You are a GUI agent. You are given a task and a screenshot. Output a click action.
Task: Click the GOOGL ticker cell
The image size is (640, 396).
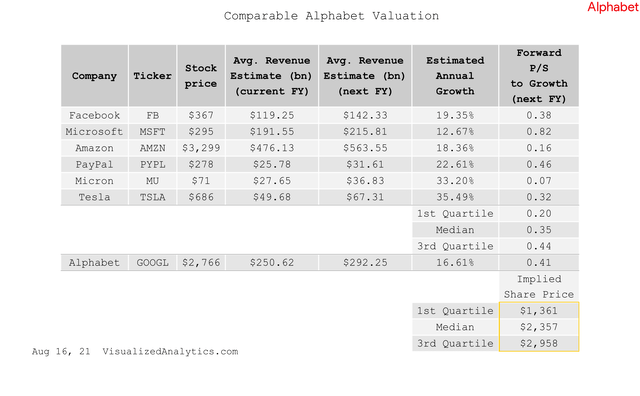pyautogui.click(x=152, y=263)
